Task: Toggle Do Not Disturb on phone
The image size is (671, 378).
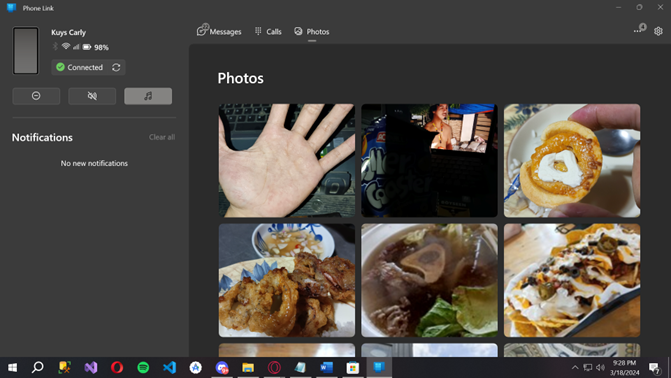Action: (x=36, y=96)
